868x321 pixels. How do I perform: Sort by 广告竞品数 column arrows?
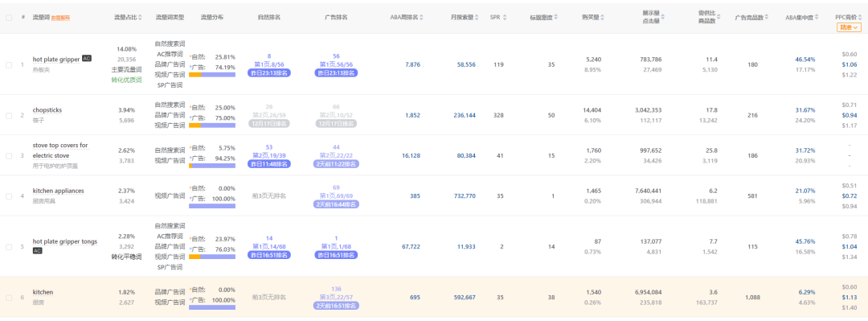[x=767, y=17]
